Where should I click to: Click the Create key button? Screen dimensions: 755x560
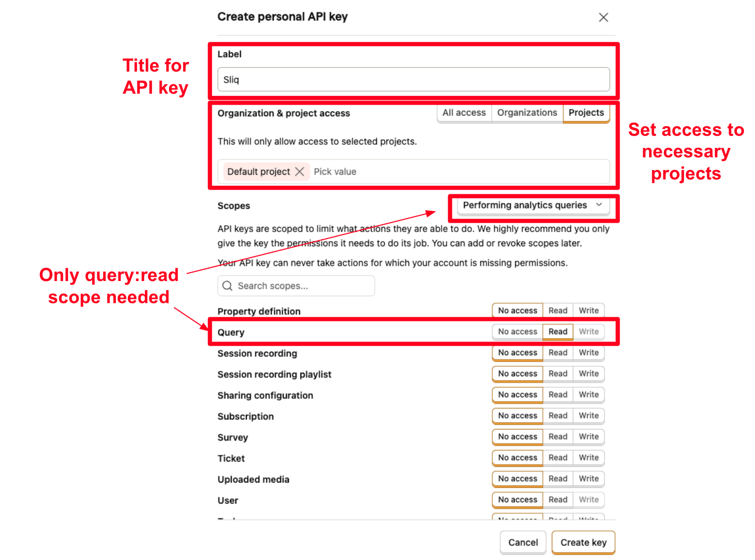point(583,542)
